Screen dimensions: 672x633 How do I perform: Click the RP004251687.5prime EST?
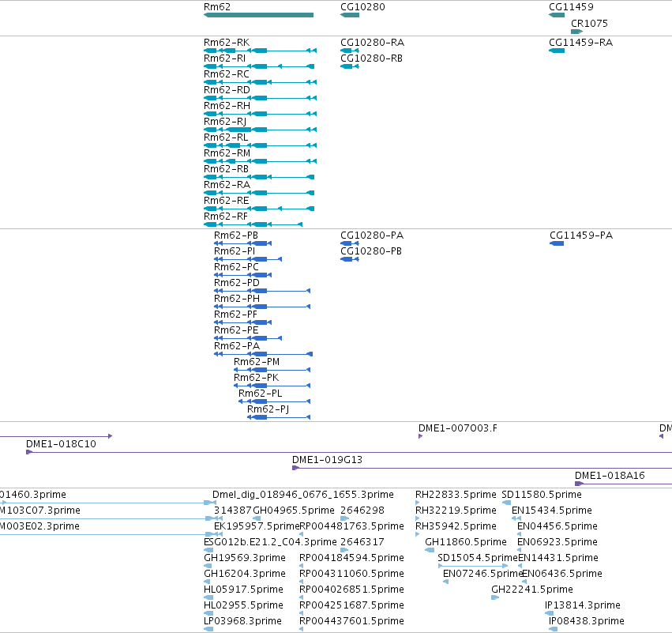351,605
